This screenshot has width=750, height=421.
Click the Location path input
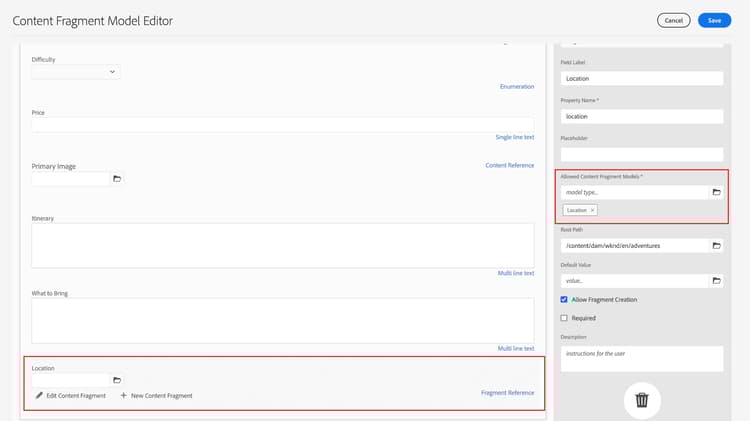point(71,380)
